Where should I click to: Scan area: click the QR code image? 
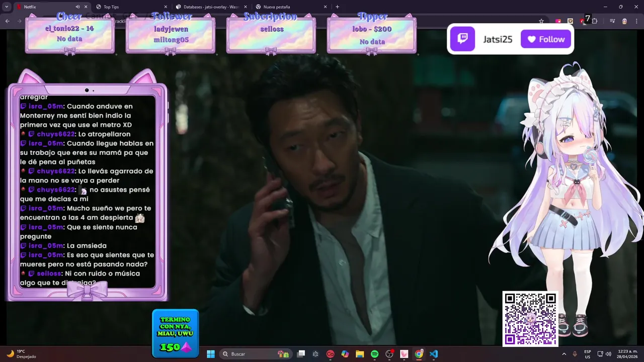[x=530, y=319]
